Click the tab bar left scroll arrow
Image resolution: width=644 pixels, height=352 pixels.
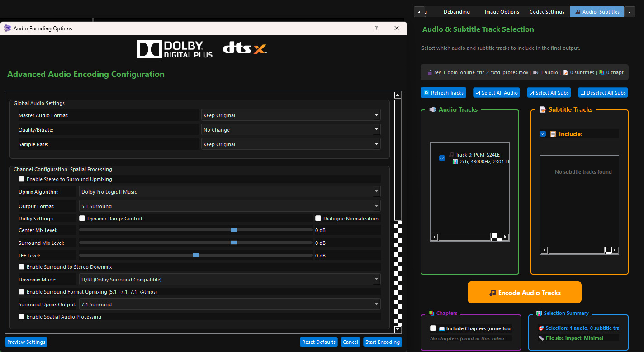click(x=419, y=12)
